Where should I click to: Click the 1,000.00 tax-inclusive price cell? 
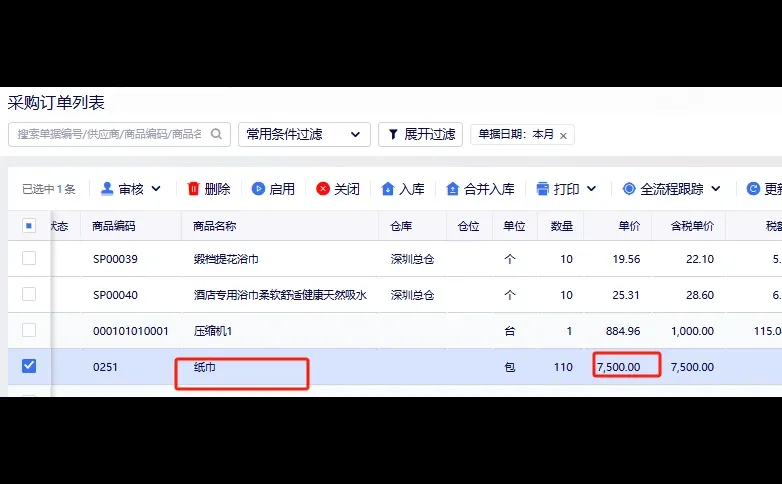[692, 331]
